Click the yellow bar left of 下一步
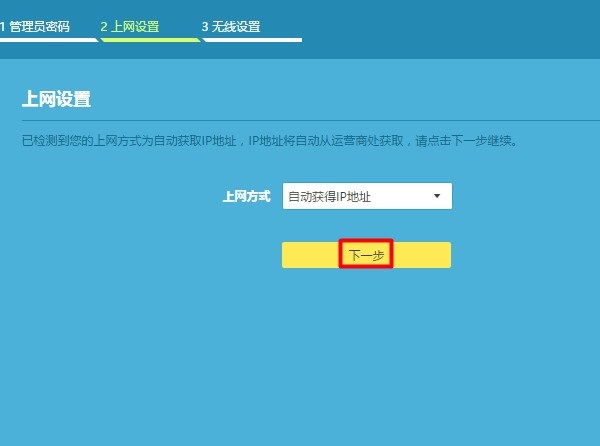Screen dimensions: 600x446 tap(310, 255)
